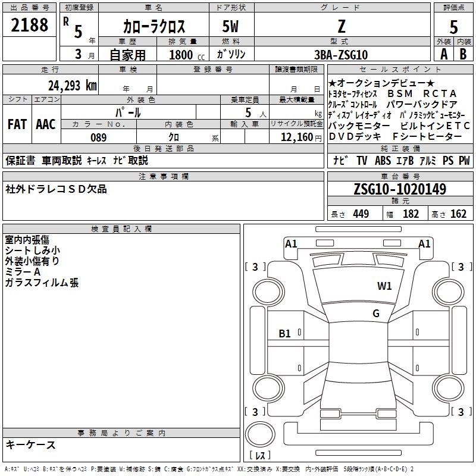Click the office notice キーケース
The width and height of the screenshot is (476, 476).
pos(31,445)
